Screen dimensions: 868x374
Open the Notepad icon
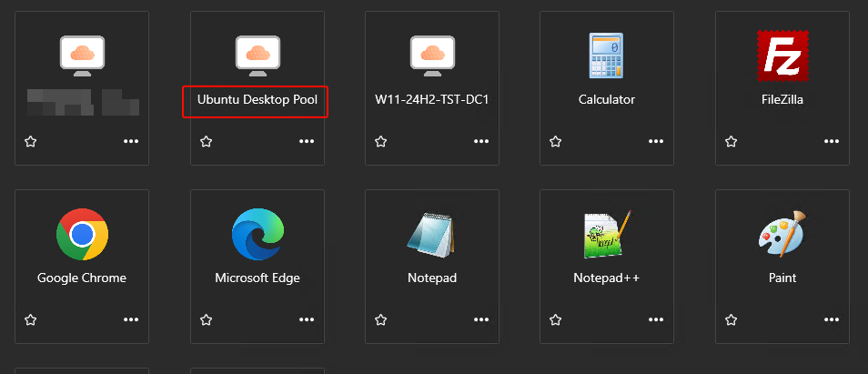point(431,235)
